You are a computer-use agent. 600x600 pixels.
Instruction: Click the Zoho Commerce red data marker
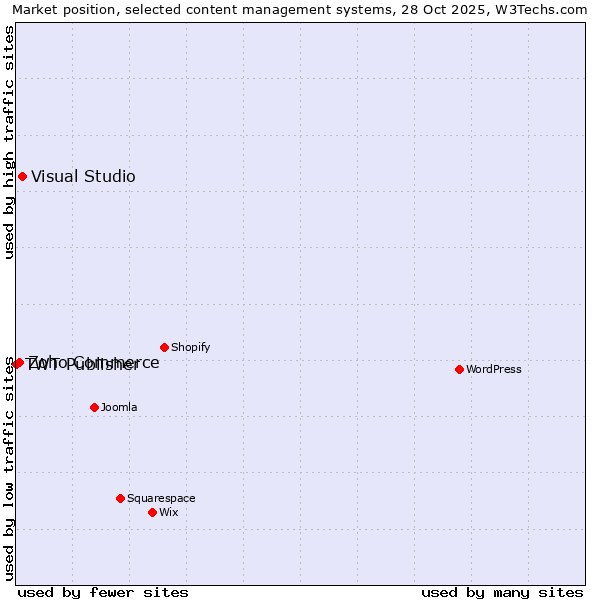pos(19,363)
